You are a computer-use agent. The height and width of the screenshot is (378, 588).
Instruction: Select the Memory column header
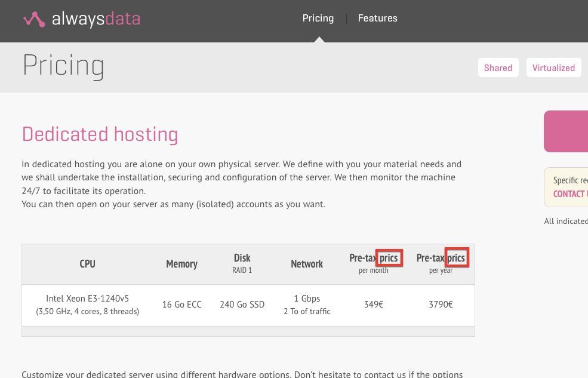point(181,264)
